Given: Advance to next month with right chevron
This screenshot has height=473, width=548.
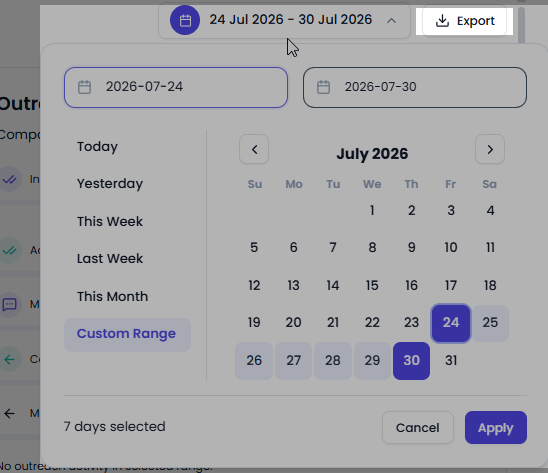Looking at the screenshot, I should 490,149.
